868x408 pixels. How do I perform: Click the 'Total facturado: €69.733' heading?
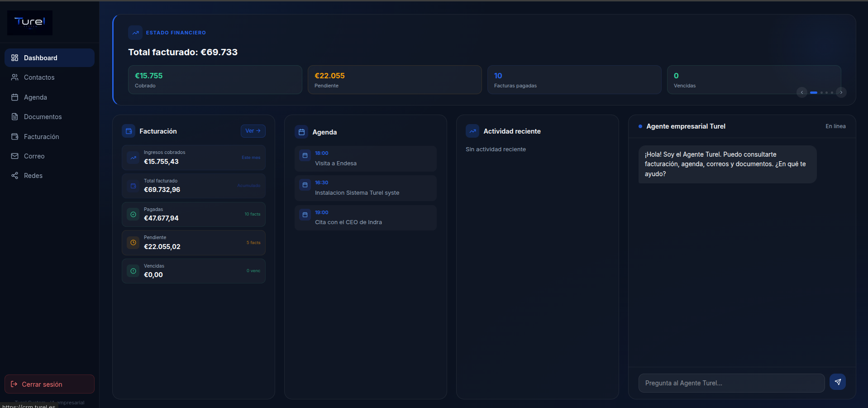[183, 52]
